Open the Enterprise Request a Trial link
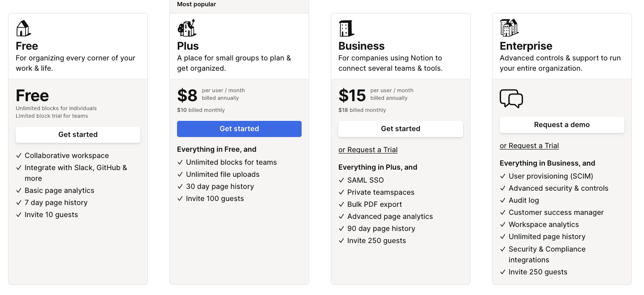This screenshot has height=295, width=644. [529, 145]
